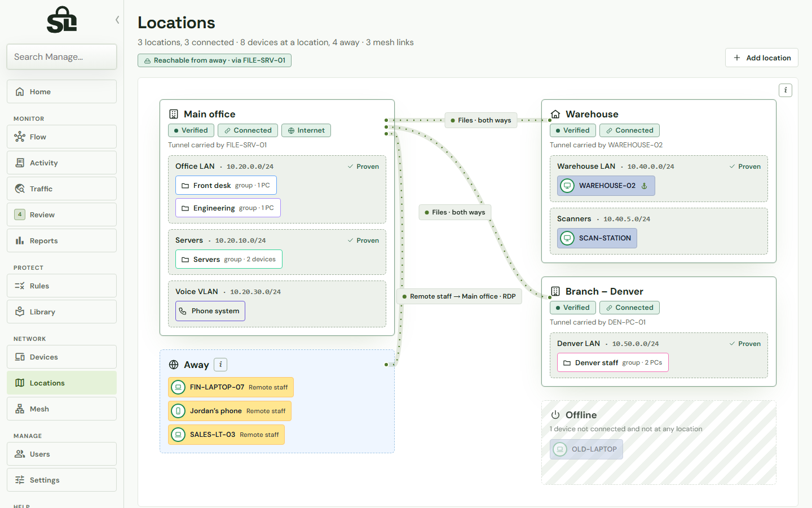Go to Flow in the sidebar
Viewport: 812px width, 508px height.
(x=62, y=137)
